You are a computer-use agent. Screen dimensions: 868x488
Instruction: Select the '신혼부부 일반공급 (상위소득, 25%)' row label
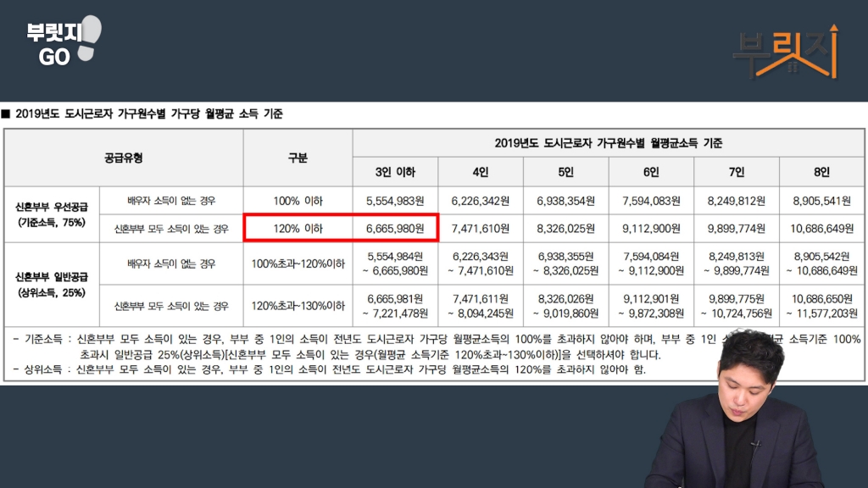52,285
